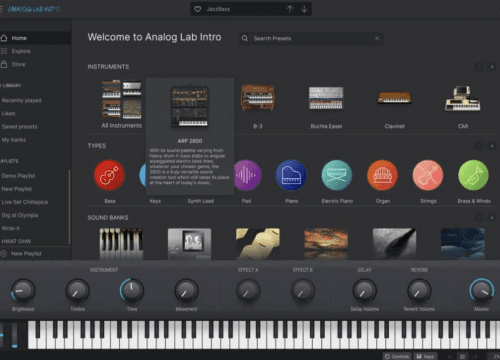Open the grey framed-photo sound bank

pos(189,244)
